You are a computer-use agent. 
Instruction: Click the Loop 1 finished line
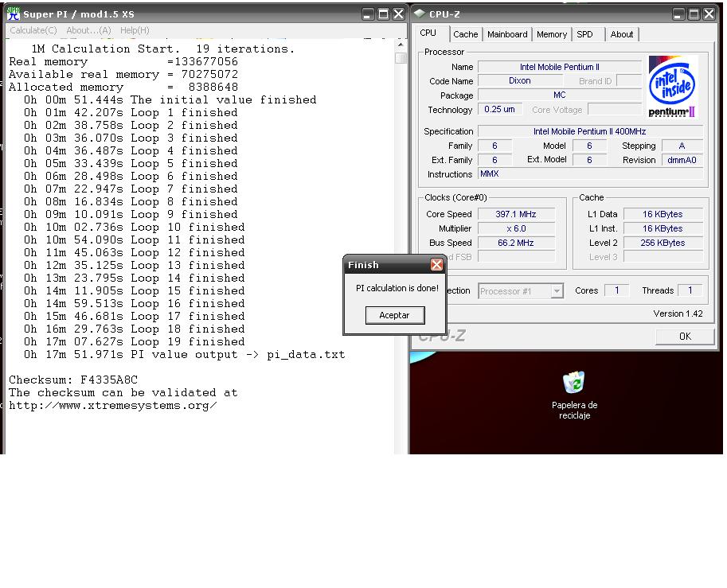(x=131, y=113)
